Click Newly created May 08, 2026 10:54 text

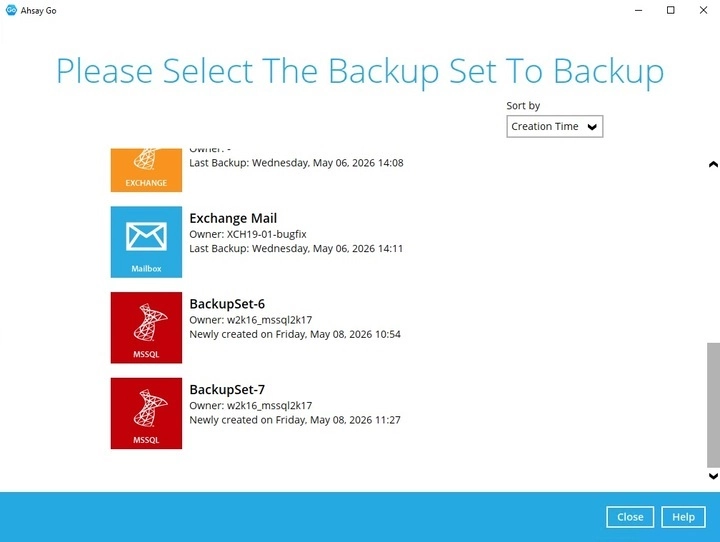pos(295,334)
